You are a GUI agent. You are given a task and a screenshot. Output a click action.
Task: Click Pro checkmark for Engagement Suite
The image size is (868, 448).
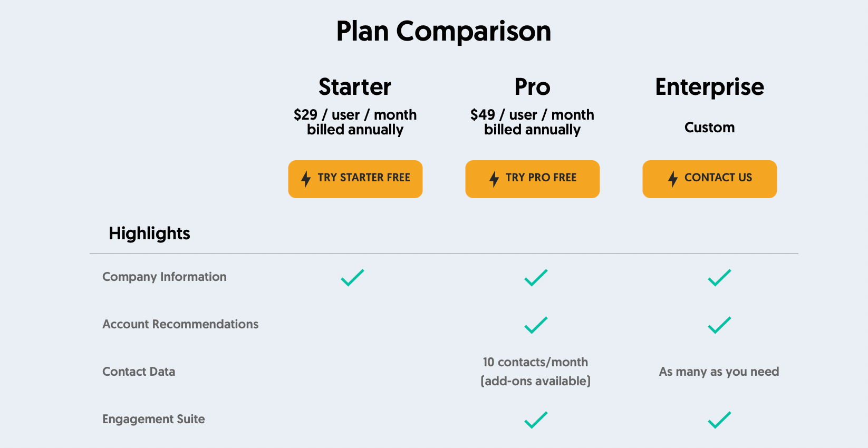pyautogui.click(x=536, y=420)
